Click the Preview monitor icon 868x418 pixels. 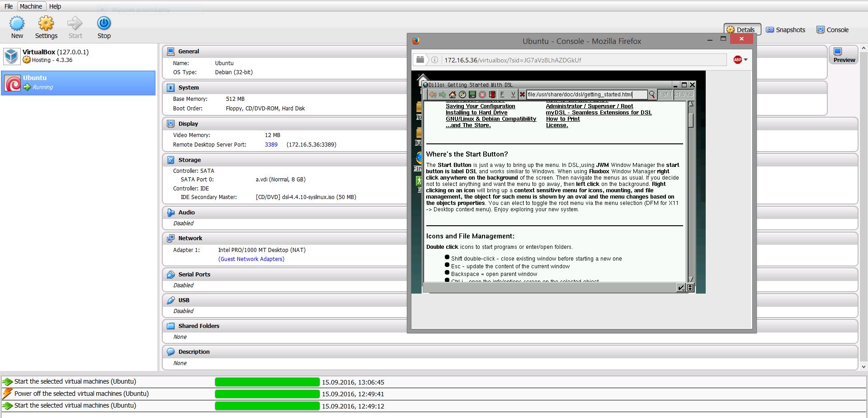838,52
